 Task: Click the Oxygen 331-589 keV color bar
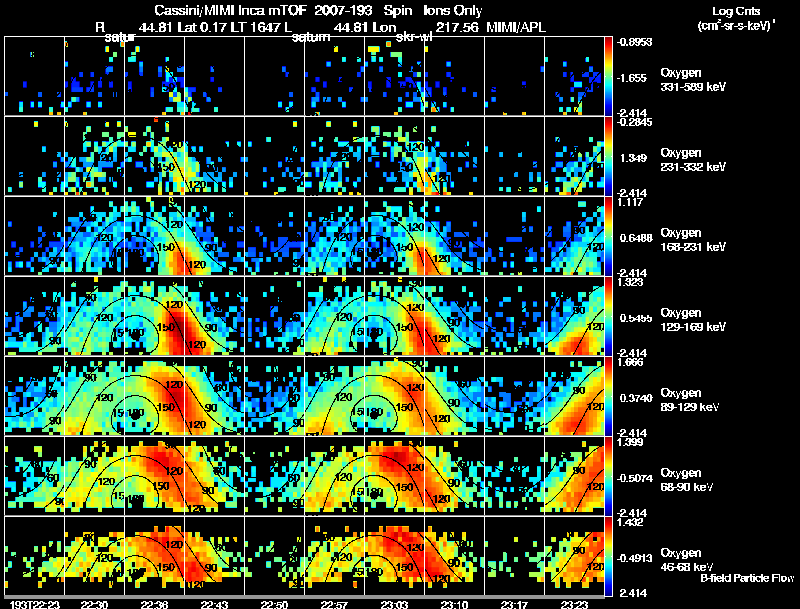(x=608, y=76)
